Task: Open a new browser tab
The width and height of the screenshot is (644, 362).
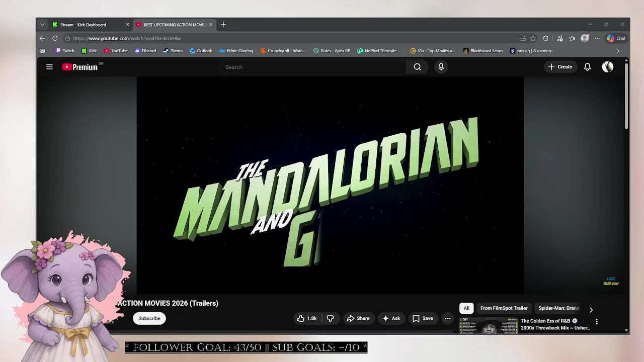Action: 223,25
